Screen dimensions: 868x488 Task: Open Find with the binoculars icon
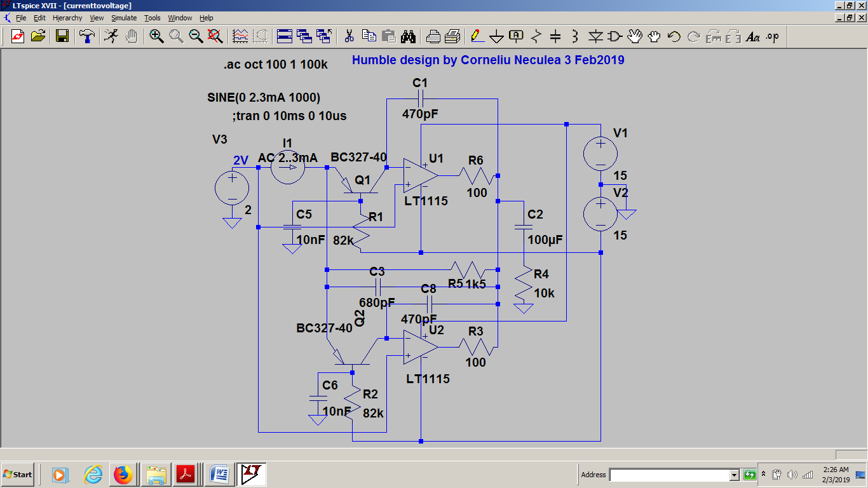pos(408,36)
